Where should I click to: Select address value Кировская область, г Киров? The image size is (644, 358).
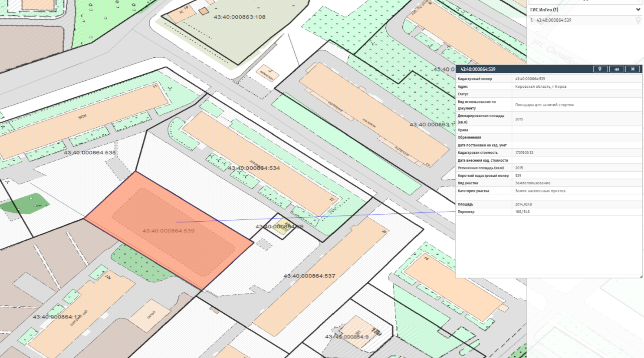[x=541, y=86]
